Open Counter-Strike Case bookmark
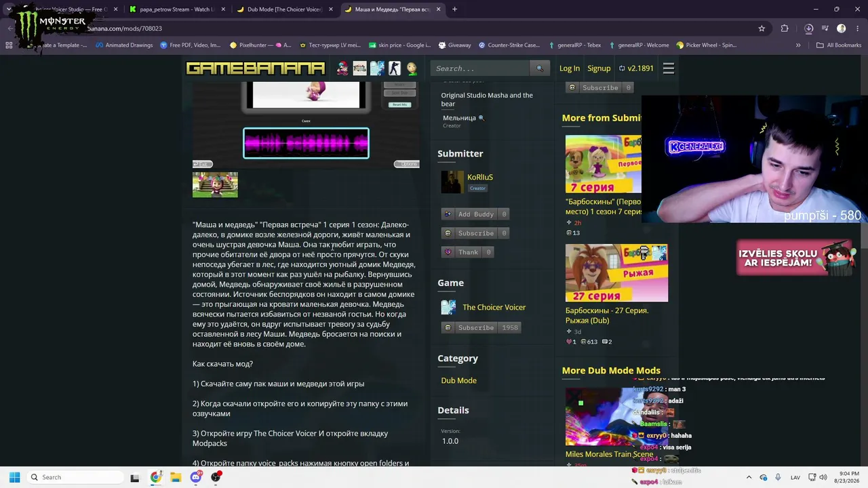This screenshot has width=868, height=488. [x=509, y=45]
